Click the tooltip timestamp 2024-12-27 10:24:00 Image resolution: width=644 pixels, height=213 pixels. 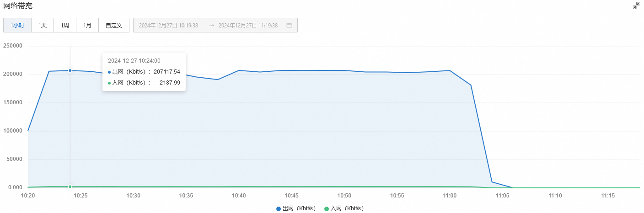tap(134, 60)
